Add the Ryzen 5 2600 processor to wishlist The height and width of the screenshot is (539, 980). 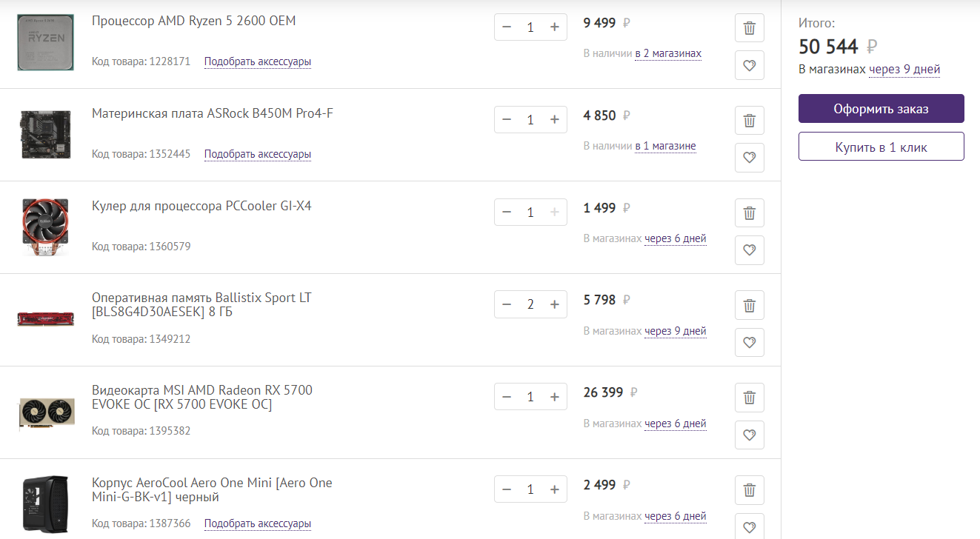(x=749, y=65)
